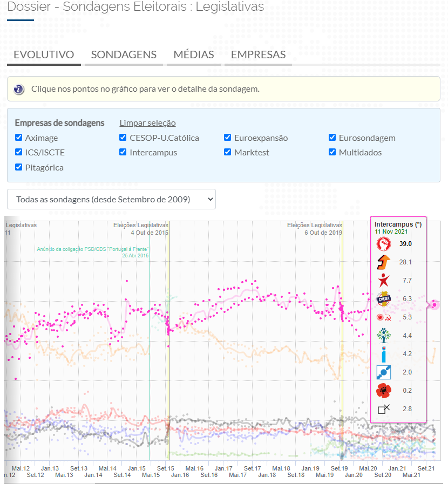Viewport: 448px width, 484px height.
Task: Click the CDS blue square icon
Action: click(x=383, y=372)
